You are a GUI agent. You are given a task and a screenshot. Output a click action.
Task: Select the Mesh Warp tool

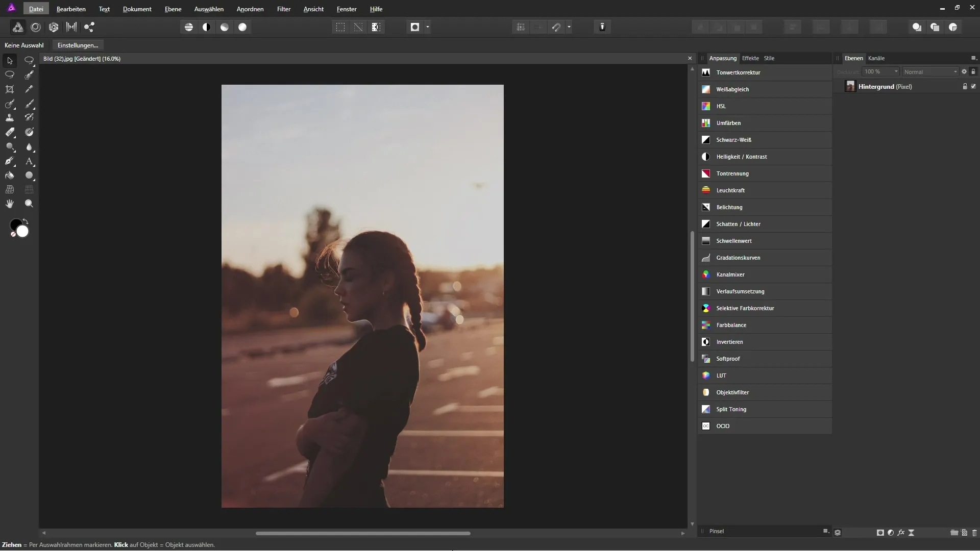click(10, 189)
